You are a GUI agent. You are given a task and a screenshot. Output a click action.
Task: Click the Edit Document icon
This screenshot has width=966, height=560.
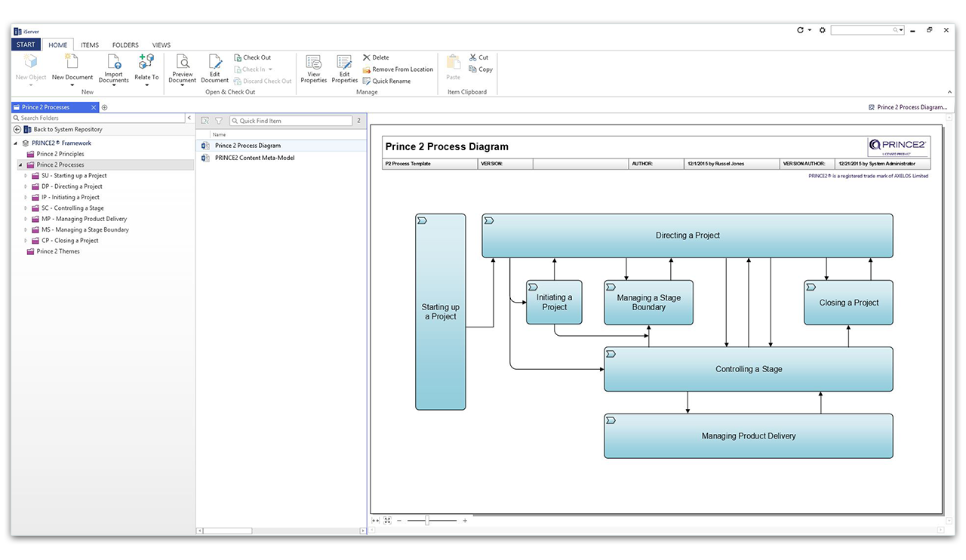tap(215, 63)
